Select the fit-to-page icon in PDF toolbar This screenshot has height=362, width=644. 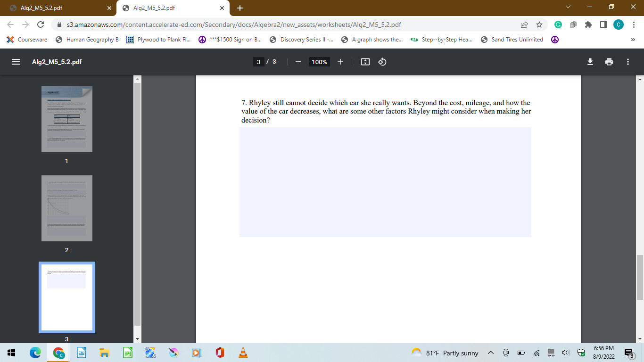[365, 61]
